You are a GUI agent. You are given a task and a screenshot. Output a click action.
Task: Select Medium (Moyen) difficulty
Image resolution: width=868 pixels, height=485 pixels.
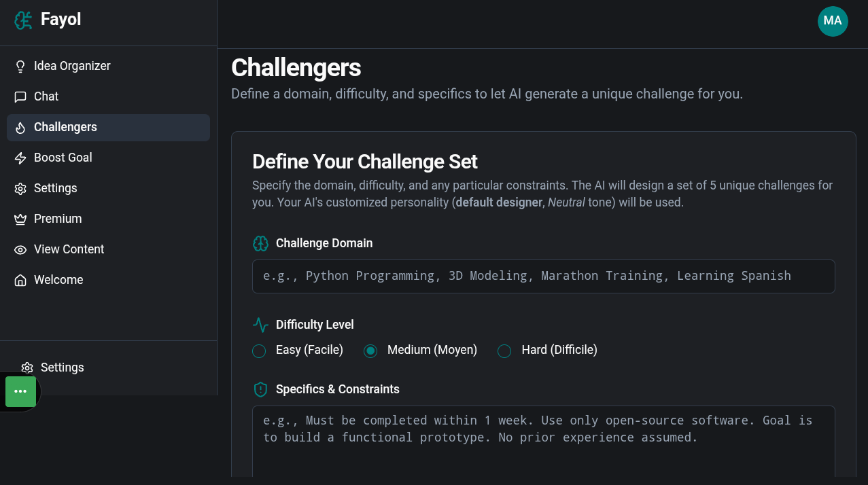pyautogui.click(x=370, y=351)
